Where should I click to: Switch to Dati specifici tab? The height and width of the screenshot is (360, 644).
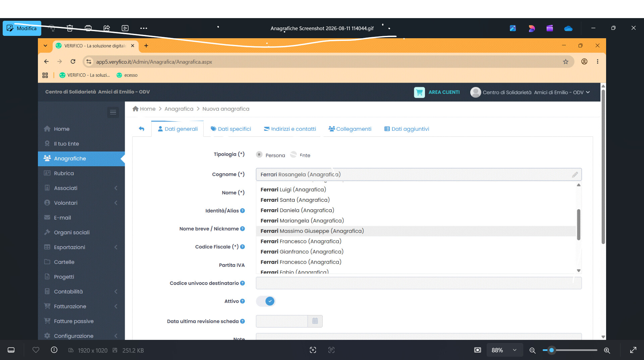(231, 129)
